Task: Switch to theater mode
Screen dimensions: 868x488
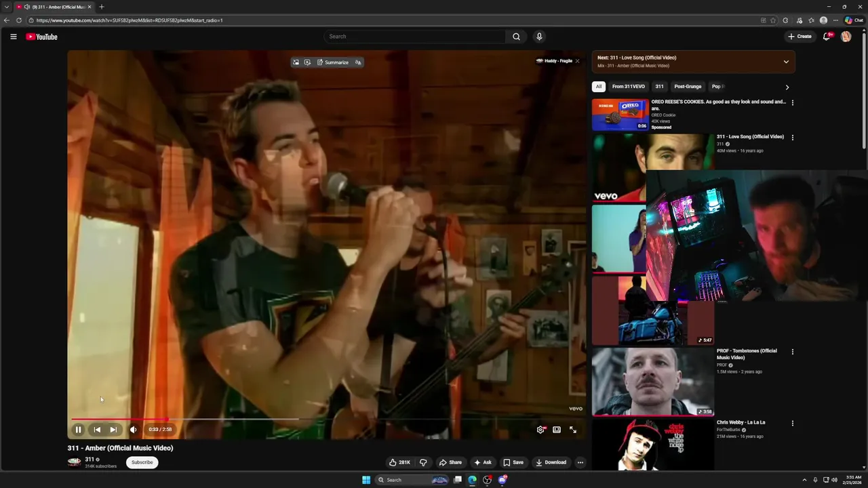Action: [557, 429]
